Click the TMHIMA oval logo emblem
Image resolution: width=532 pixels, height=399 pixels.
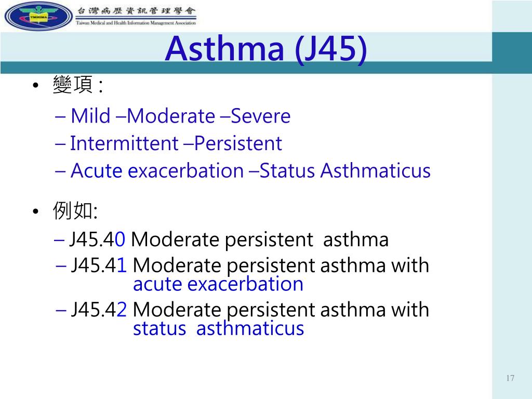tap(38, 16)
